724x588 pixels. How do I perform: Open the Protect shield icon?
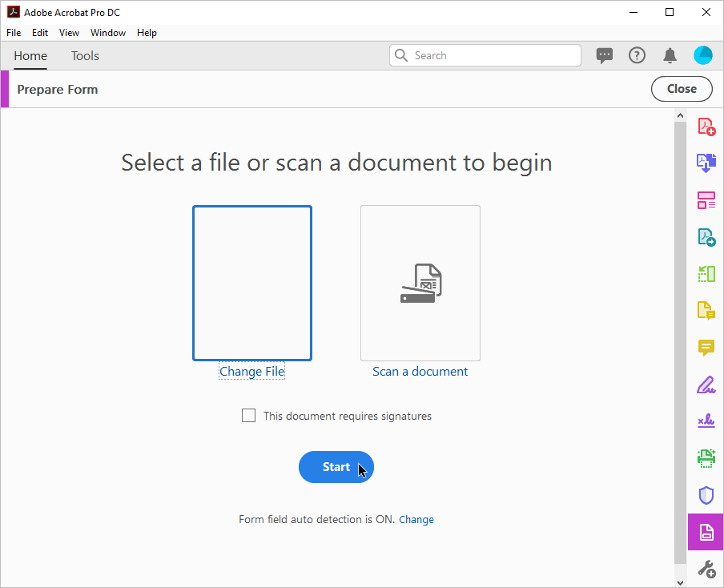coord(706,496)
